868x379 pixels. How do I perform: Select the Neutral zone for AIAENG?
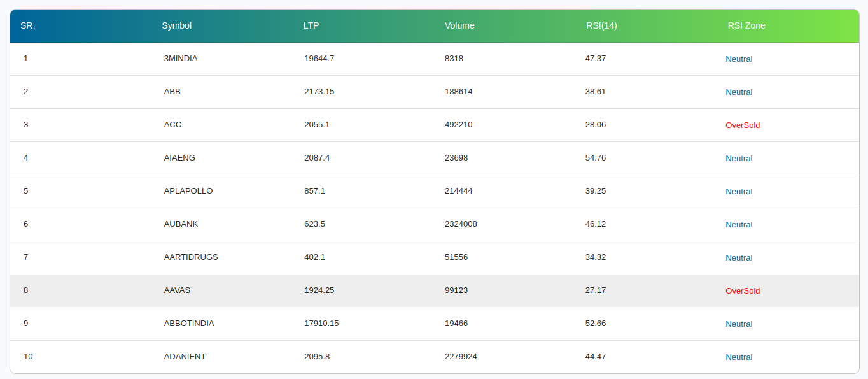tap(739, 159)
